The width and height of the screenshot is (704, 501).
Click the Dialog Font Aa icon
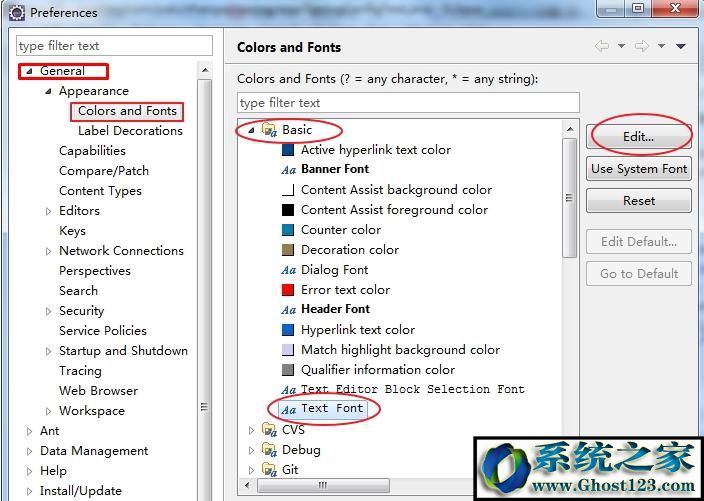coord(288,270)
